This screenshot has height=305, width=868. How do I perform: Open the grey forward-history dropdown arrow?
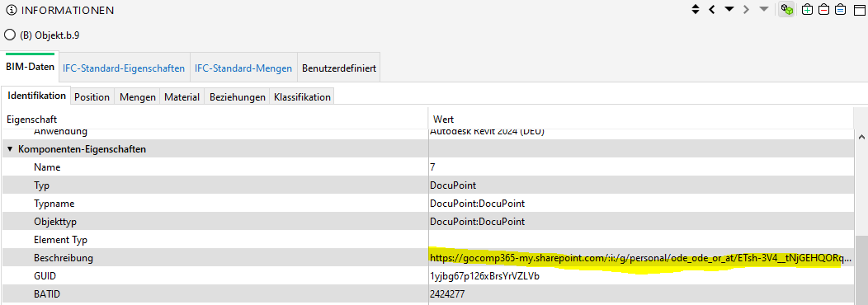[x=763, y=9]
